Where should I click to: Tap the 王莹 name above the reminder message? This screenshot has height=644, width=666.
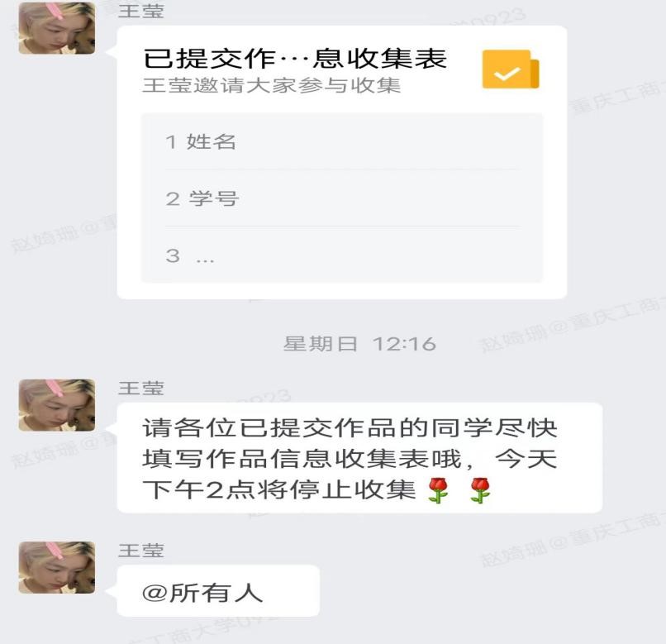coord(141,388)
